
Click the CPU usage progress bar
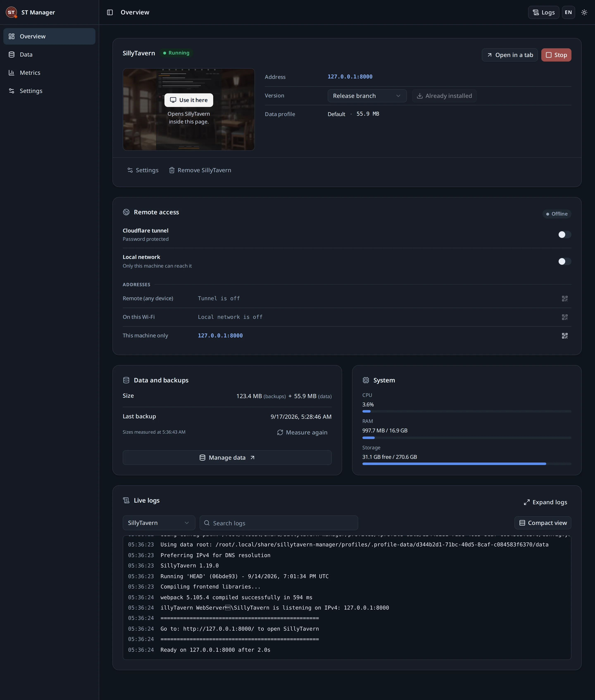pyautogui.click(x=466, y=412)
